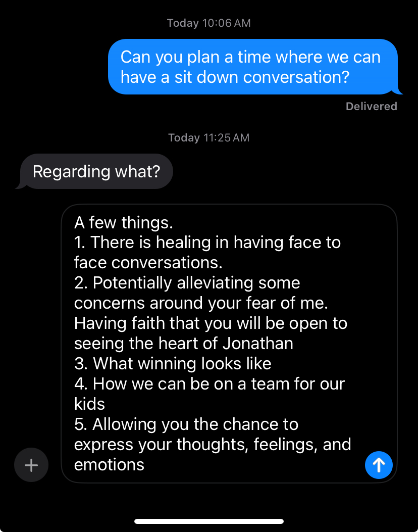Click the word "emotions" in the draft
This screenshot has height=532, width=418.
pos(109,465)
